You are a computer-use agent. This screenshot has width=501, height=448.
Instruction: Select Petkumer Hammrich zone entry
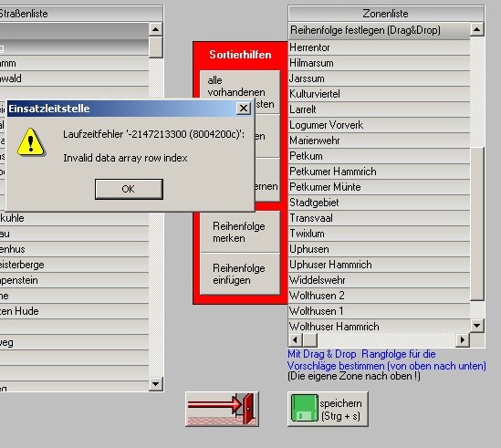click(x=379, y=172)
